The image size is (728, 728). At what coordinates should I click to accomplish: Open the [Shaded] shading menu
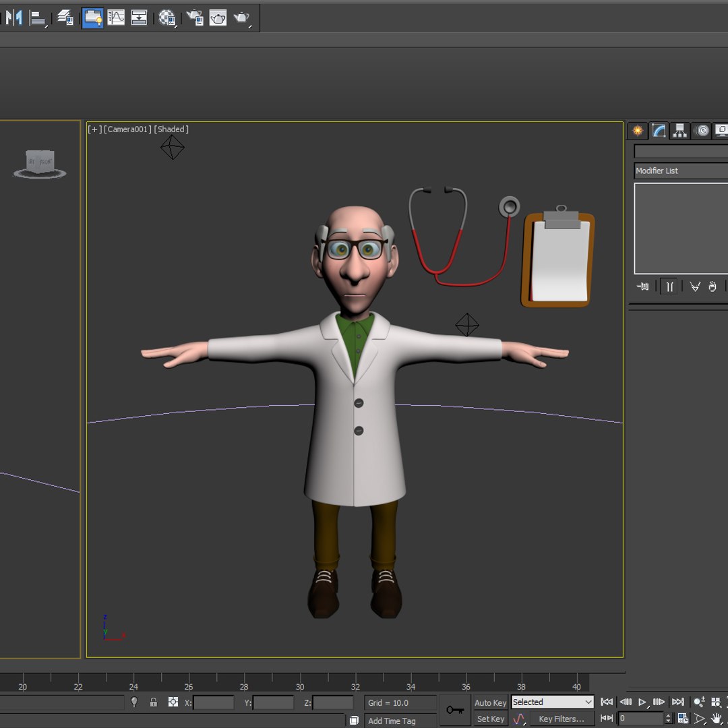171,129
